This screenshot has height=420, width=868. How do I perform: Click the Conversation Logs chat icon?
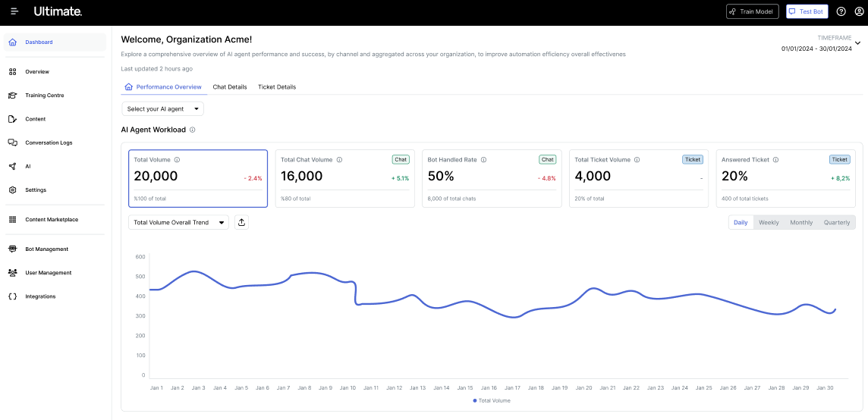[x=12, y=143]
